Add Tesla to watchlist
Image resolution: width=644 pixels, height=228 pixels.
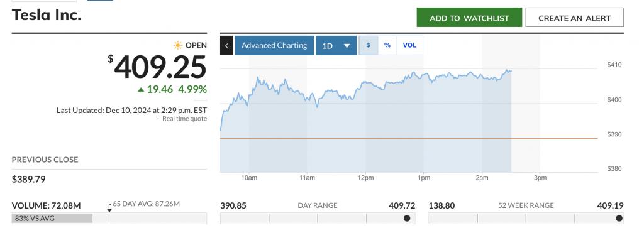pyautogui.click(x=469, y=18)
